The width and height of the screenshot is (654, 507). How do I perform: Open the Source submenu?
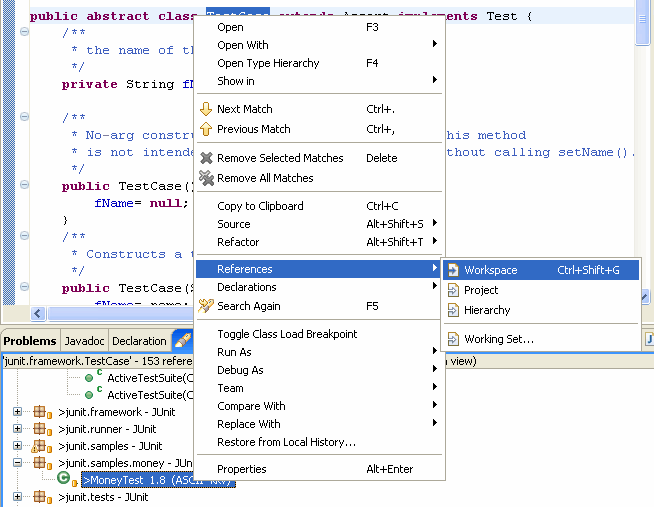click(x=319, y=224)
